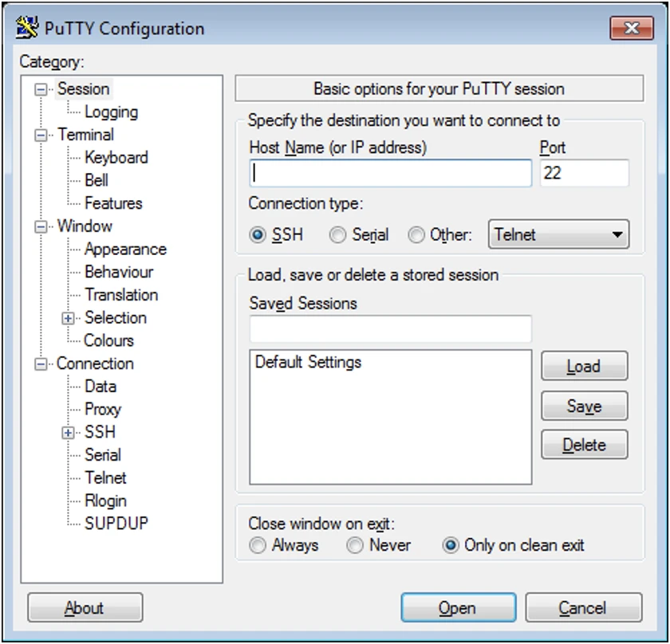Click the PuTTY icon in title bar
Screen dimensions: 670x644
tap(27, 28)
